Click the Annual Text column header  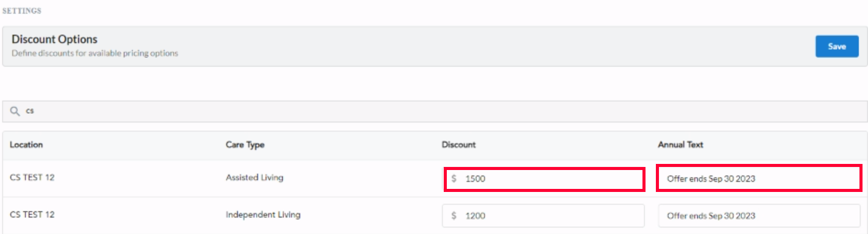click(x=680, y=144)
